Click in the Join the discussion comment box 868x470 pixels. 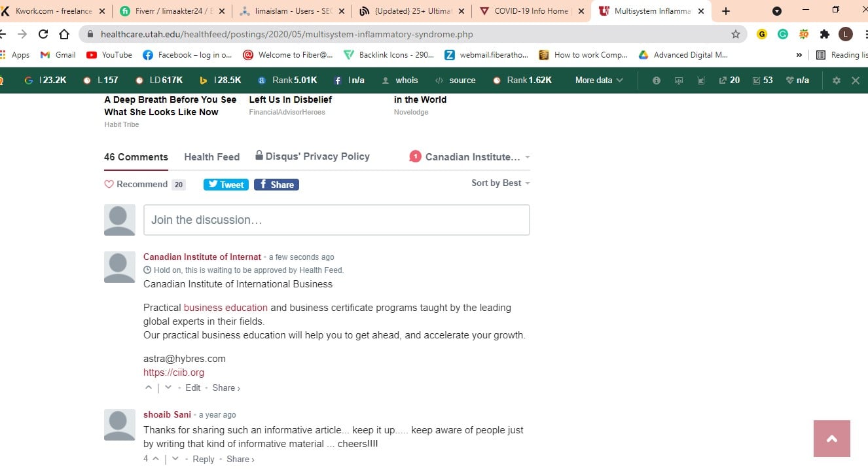point(336,220)
